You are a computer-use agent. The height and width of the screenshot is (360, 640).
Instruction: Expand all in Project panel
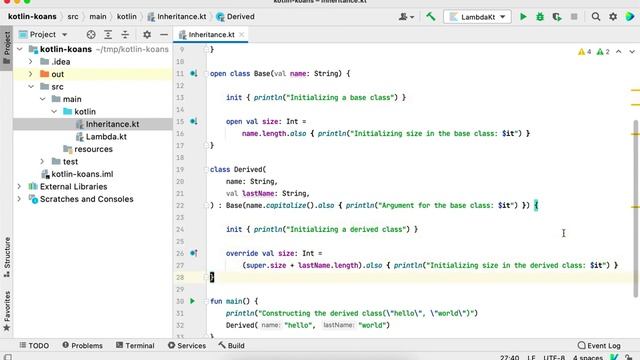point(108,35)
